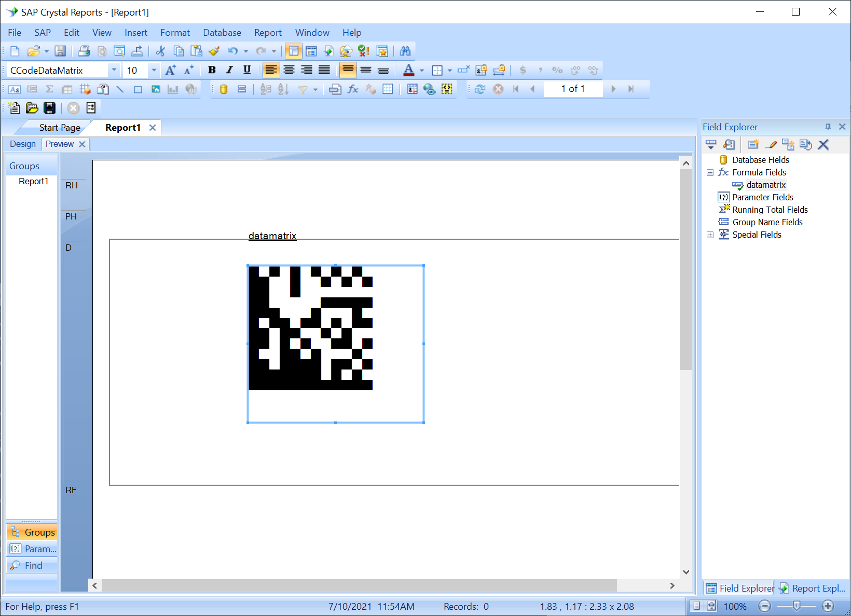This screenshot has height=616, width=851.
Task: Open the Report menu
Action: (268, 33)
